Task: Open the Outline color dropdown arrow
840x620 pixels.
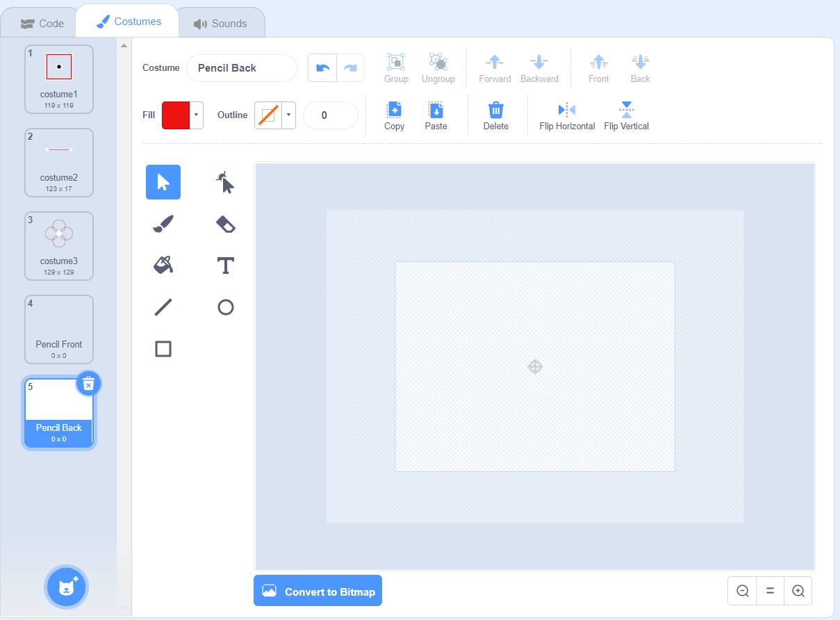Action: click(x=288, y=115)
